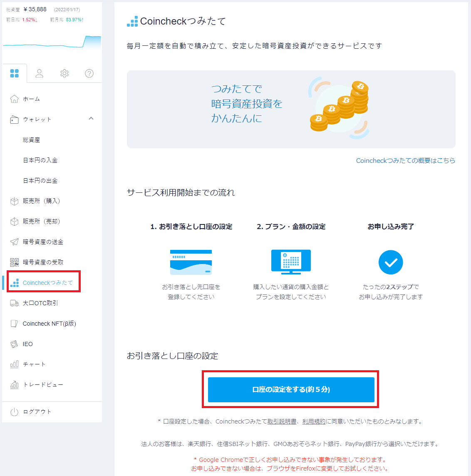Open the help question mark icon

point(89,73)
